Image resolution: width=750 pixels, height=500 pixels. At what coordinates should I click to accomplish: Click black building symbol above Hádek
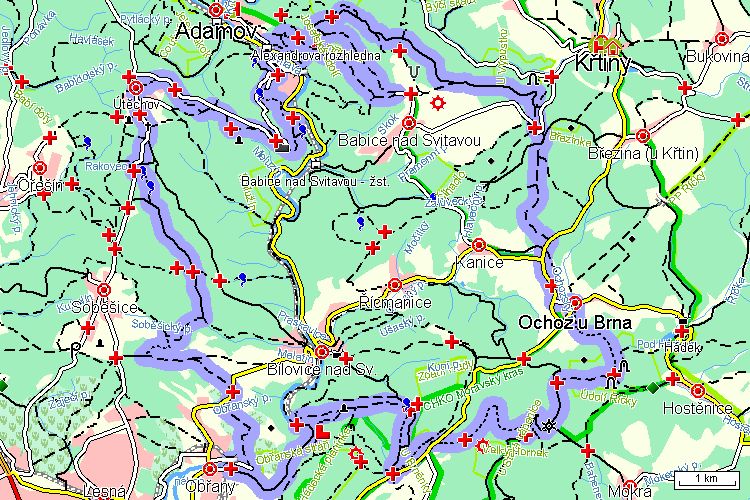684,321
